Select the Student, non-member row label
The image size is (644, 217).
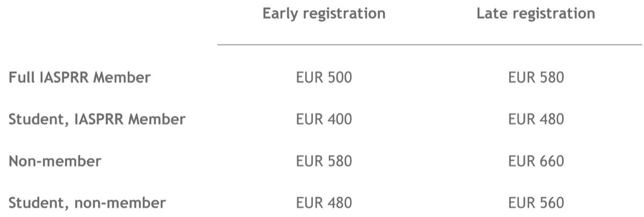[87, 203]
